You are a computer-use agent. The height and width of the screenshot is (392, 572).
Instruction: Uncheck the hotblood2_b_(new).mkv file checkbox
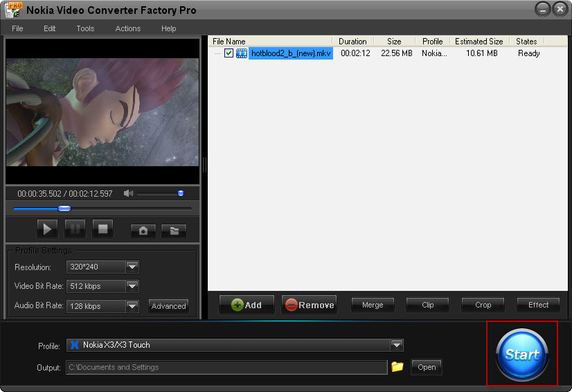[229, 53]
